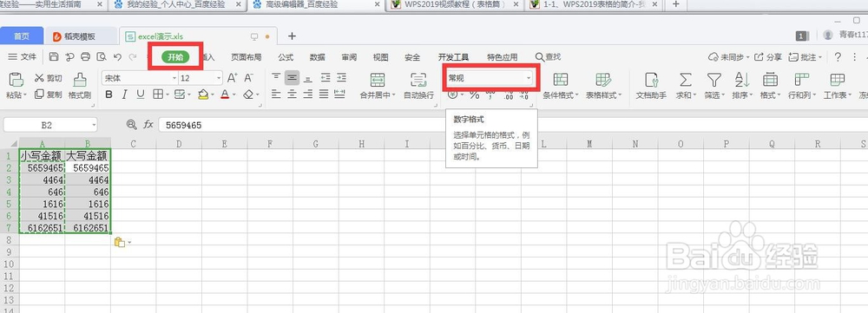Decrease indent in alignment group
868x313 pixels.
pos(325,77)
